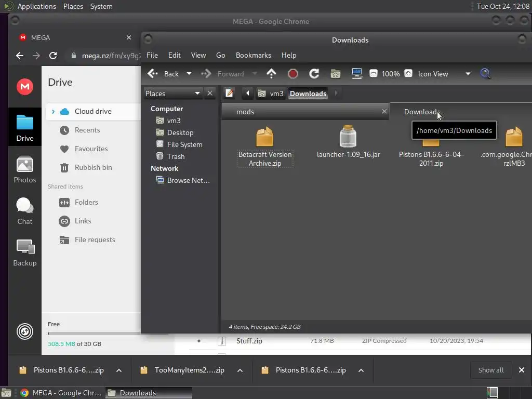
Task: Select Betacraft Version Archive.zip file
Action: (264, 147)
